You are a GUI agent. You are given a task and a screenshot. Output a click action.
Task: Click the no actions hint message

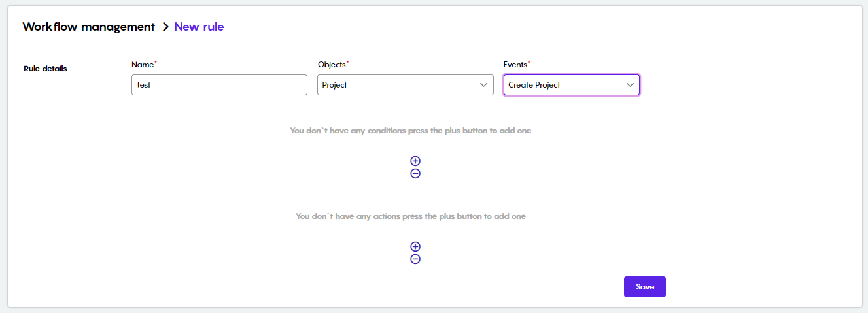coord(411,216)
